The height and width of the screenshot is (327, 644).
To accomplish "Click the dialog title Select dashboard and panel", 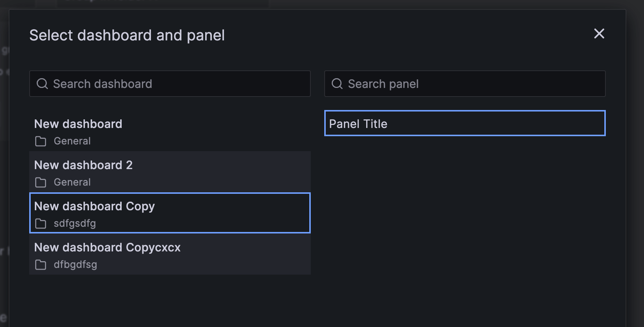I will (x=127, y=36).
